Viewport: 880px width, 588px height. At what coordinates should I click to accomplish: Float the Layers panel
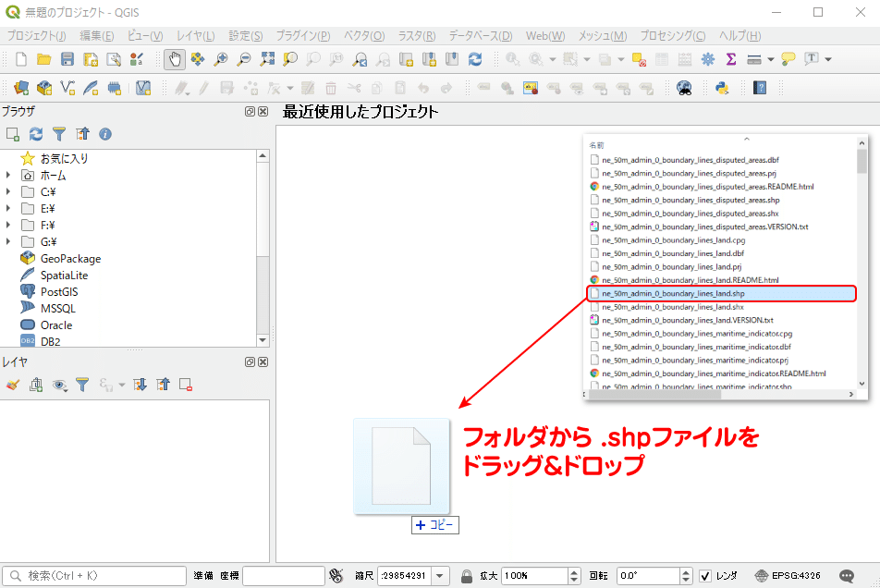(x=250, y=362)
